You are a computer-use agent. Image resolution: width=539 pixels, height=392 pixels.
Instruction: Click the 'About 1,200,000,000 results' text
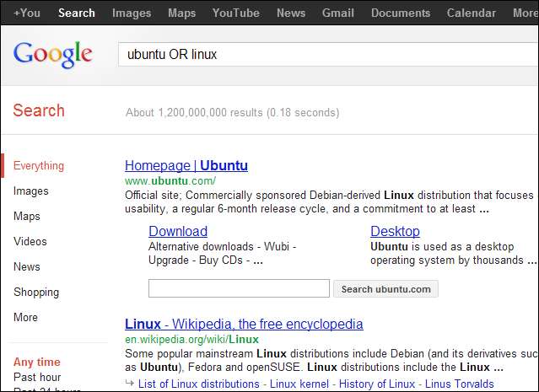pyautogui.click(x=232, y=113)
